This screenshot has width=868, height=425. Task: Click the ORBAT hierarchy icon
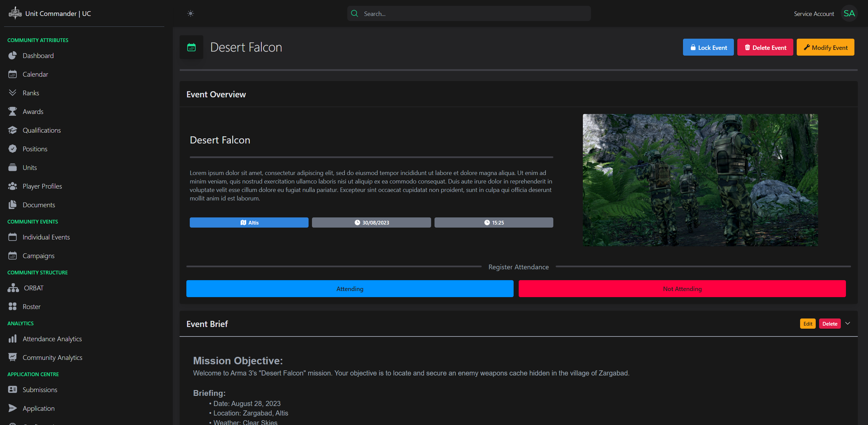pyautogui.click(x=13, y=288)
